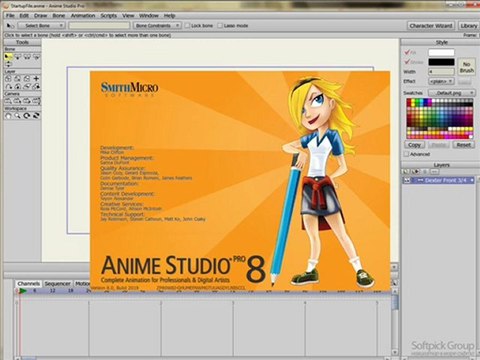This screenshot has width=480, height=360.
Task: Click the No Brush button
Action: (466, 67)
